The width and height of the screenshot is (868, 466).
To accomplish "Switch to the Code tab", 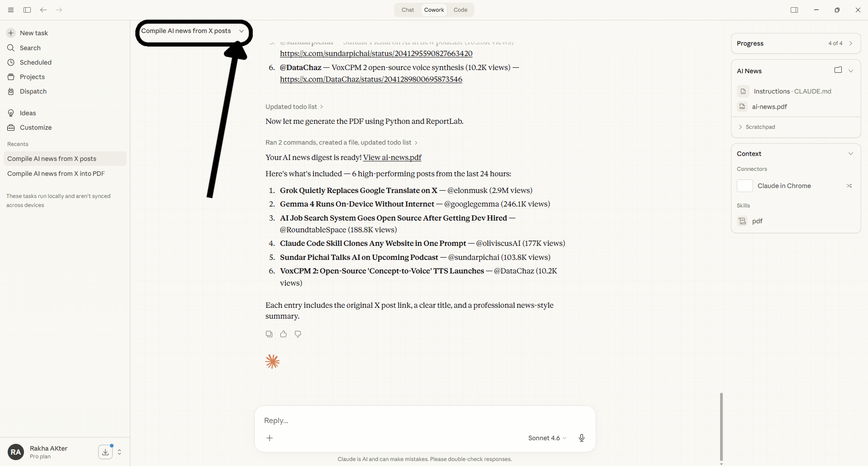I will pos(460,10).
